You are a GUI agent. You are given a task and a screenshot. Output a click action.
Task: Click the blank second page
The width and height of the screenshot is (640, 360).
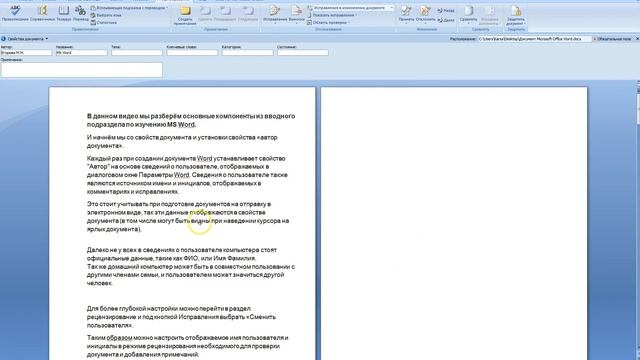[x=454, y=224]
